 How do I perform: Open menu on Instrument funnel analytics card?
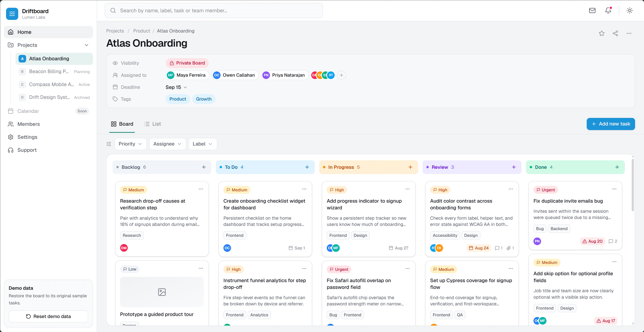tap(304, 268)
